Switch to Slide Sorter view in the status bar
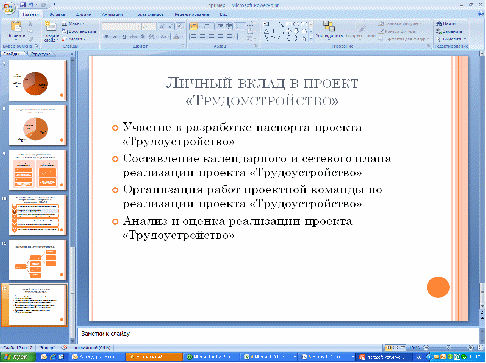 395,348
